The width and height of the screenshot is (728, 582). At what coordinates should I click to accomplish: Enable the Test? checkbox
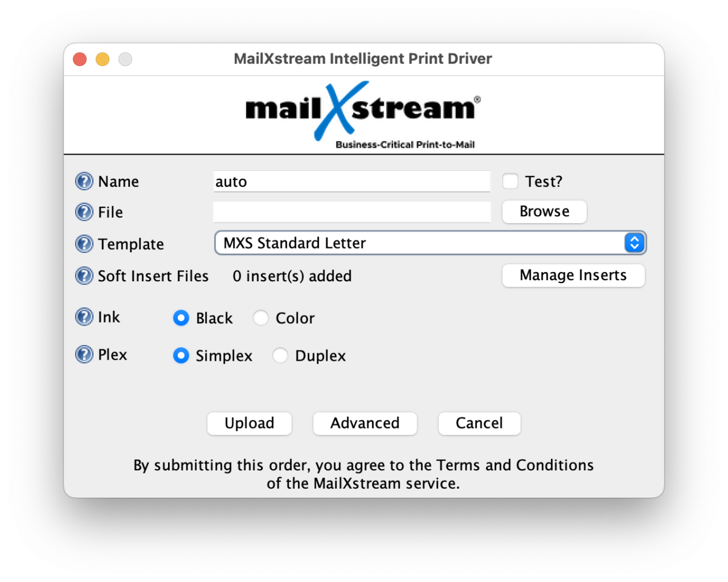click(x=510, y=181)
